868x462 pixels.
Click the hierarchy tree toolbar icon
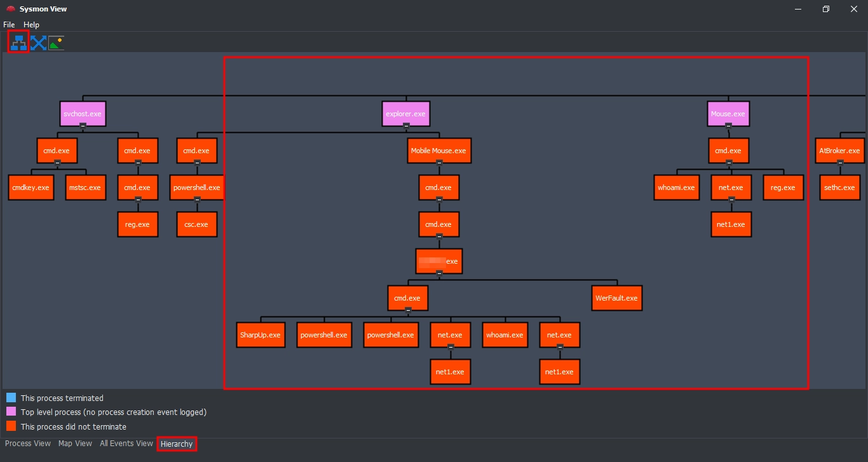click(18, 43)
